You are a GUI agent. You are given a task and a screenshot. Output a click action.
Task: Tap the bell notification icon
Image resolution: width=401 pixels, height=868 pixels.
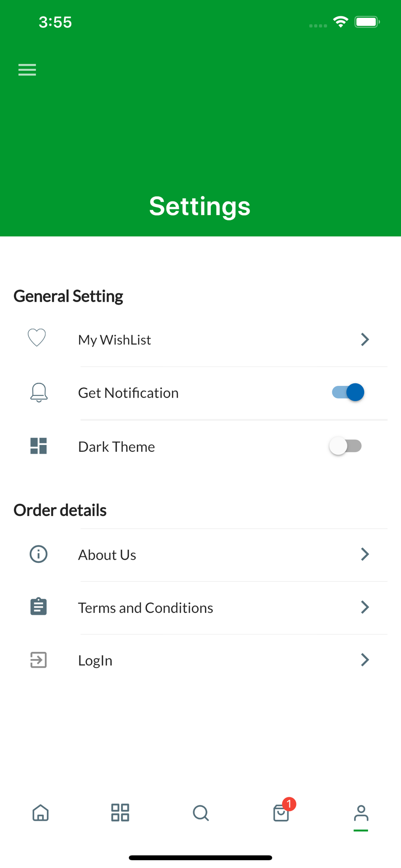(39, 393)
